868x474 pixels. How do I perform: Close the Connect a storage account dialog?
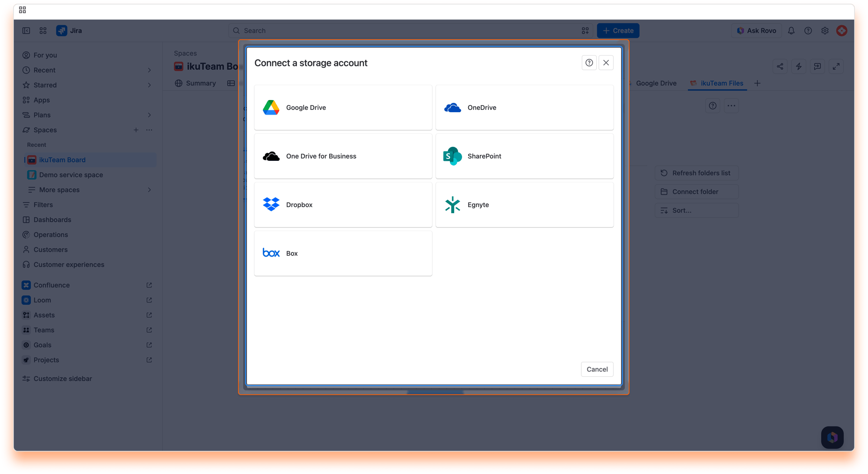606,63
